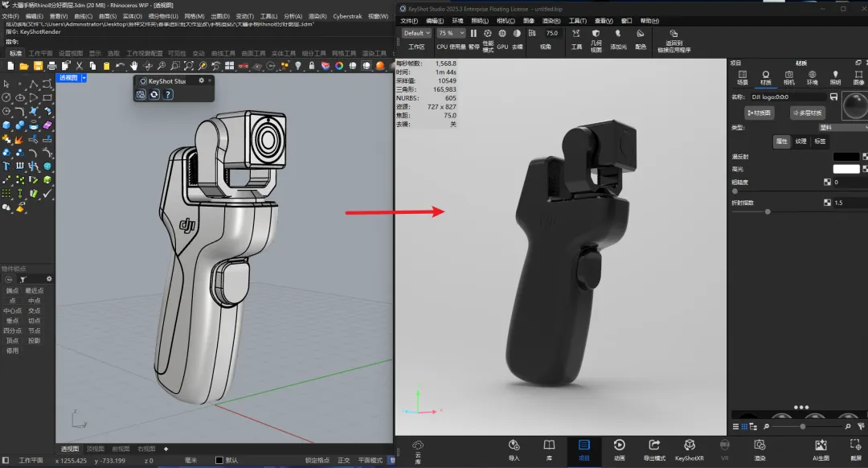Open the 75 % CPU usage dropdown
Image resolution: width=868 pixels, height=468 pixels.
(451, 33)
